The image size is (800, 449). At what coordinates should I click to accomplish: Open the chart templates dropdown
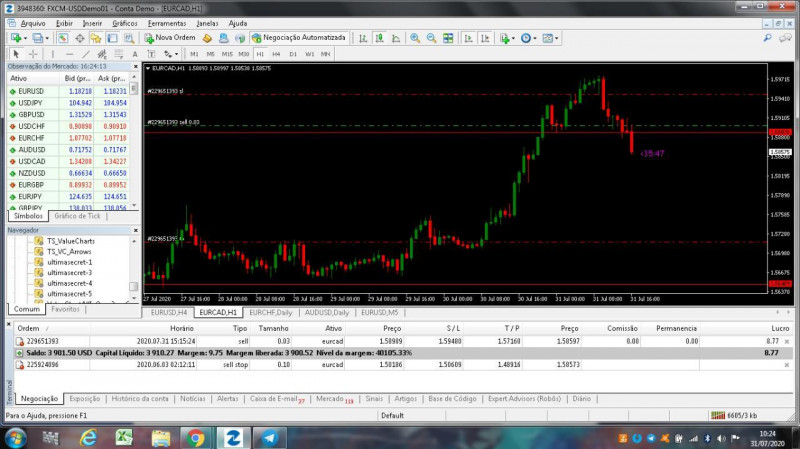click(555, 38)
